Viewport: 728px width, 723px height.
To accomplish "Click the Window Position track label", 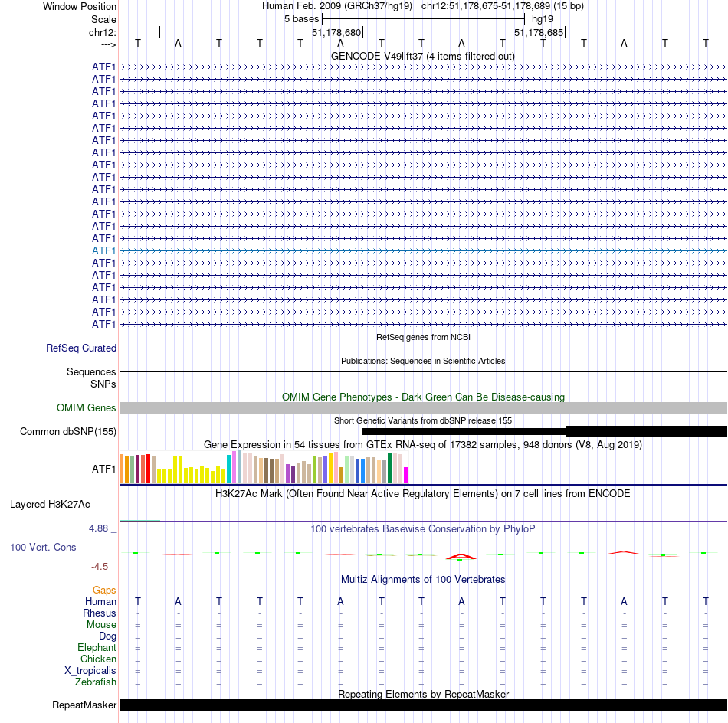I will [80, 6].
